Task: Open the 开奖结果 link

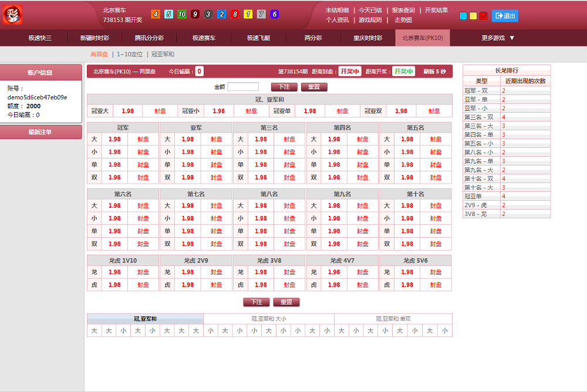Action: (x=436, y=10)
